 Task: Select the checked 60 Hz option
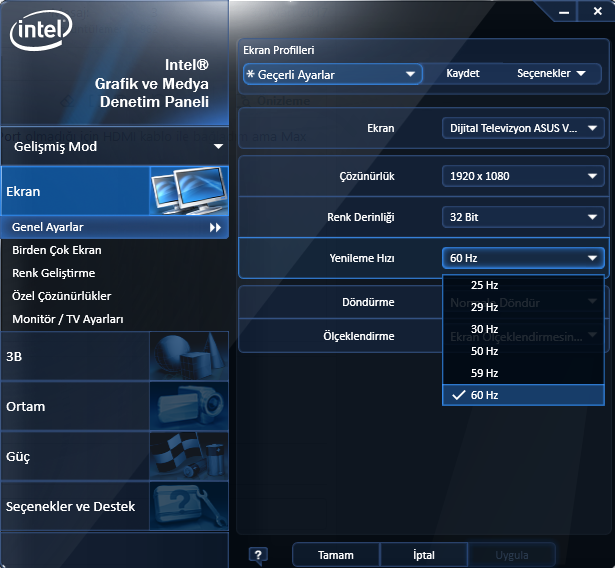coord(523,395)
